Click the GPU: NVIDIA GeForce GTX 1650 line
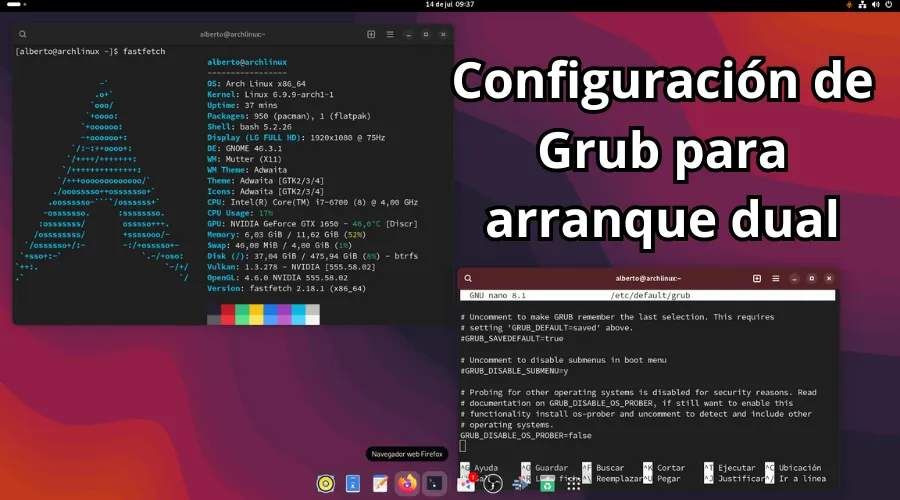The height and width of the screenshot is (500, 900). [312, 224]
